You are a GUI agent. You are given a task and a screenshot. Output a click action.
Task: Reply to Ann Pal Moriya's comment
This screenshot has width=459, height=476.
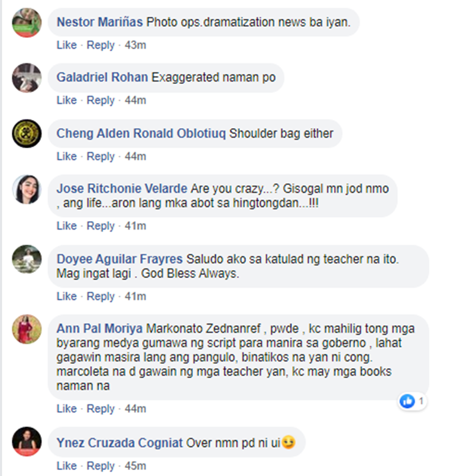pos(100,409)
